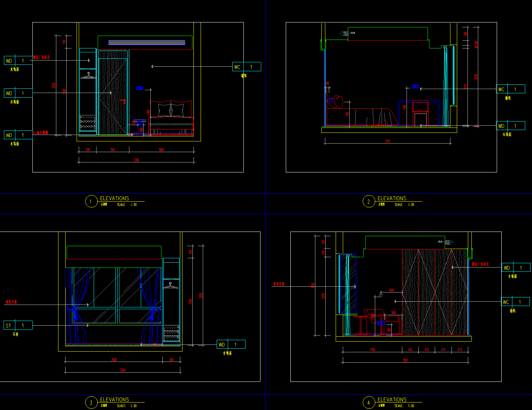This screenshot has height=410, width=532.
Task: Click the numbered circle 2 title marker
Action: [369, 202]
